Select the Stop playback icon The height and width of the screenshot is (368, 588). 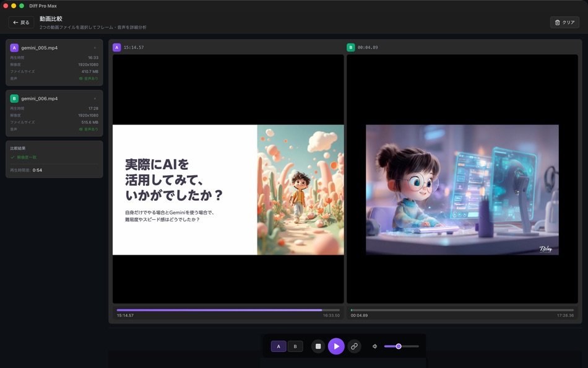pos(318,346)
